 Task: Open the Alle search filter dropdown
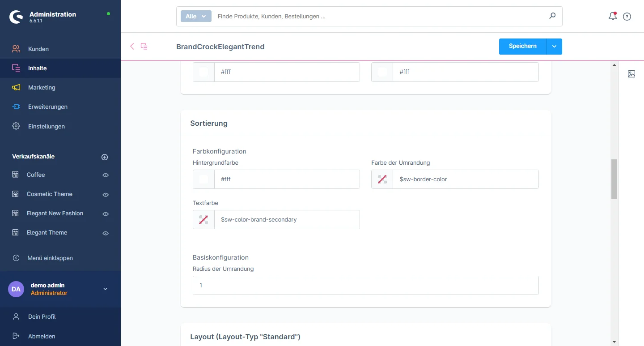[195, 16]
